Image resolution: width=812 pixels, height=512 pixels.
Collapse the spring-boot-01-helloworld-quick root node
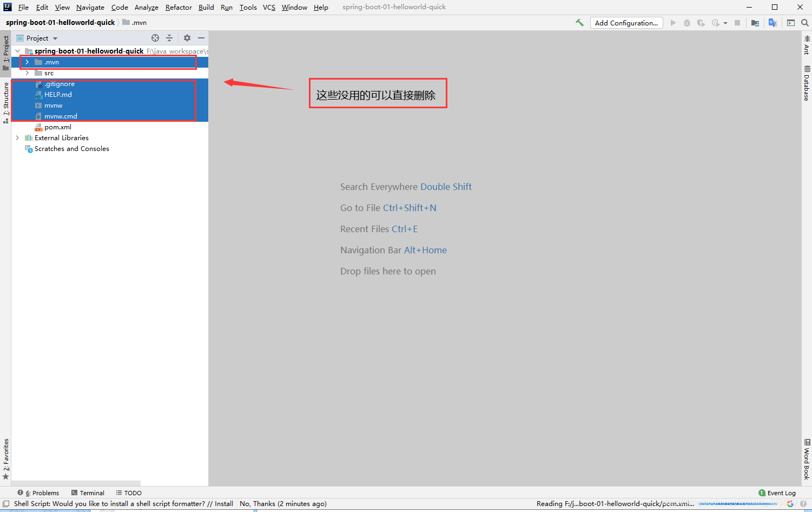(18, 51)
